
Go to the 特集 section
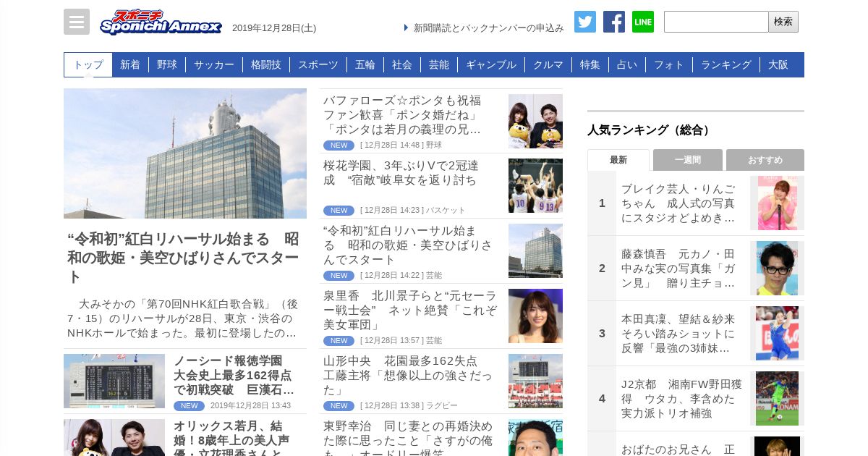click(590, 64)
